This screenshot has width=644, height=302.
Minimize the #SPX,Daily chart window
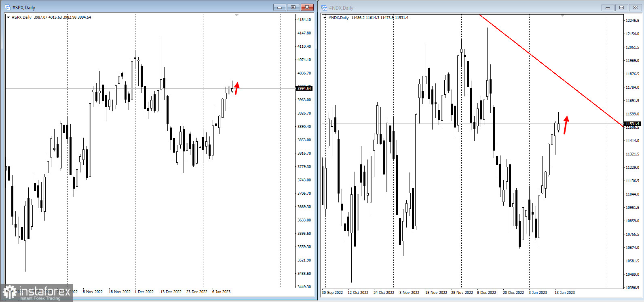pos(280,7)
